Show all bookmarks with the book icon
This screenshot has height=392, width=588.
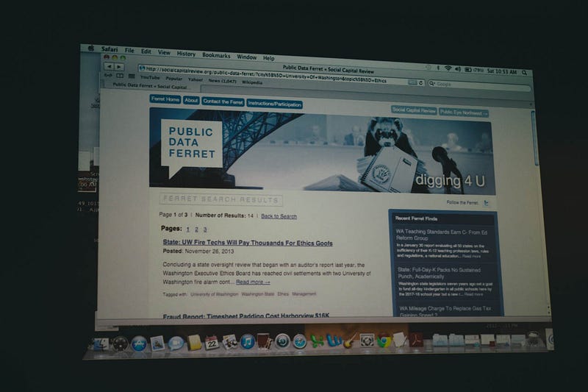coord(120,76)
